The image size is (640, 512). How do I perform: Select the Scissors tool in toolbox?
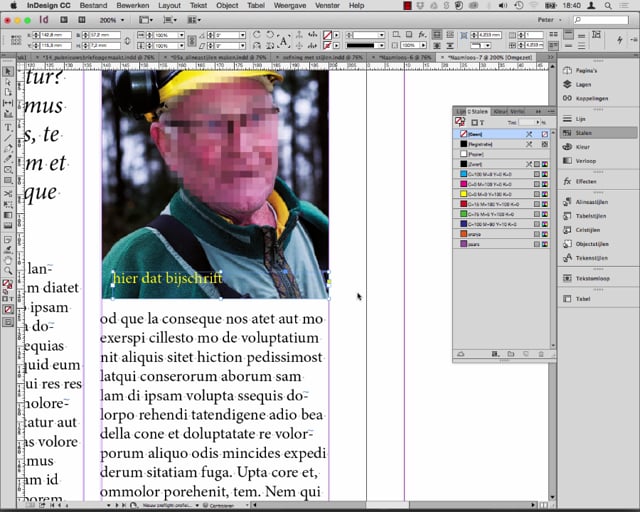pyautogui.click(x=8, y=194)
